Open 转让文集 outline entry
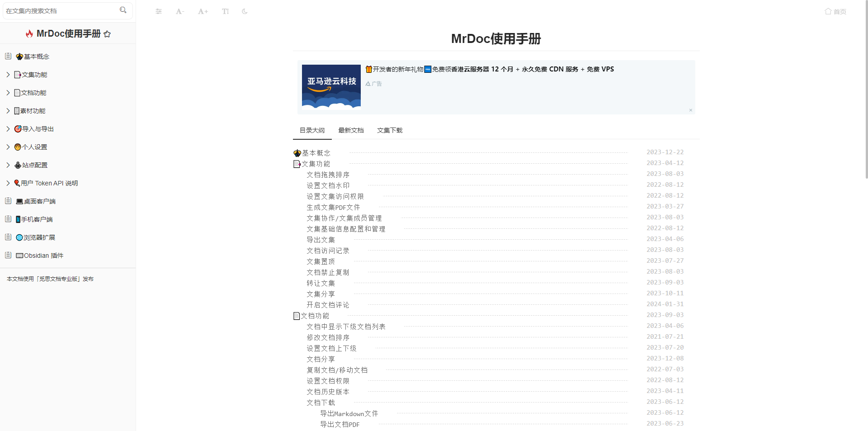 (x=321, y=283)
